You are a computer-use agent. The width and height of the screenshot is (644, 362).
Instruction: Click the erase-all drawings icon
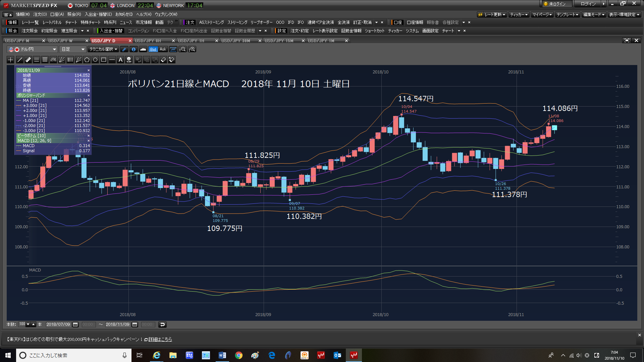(x=172, y=60)
